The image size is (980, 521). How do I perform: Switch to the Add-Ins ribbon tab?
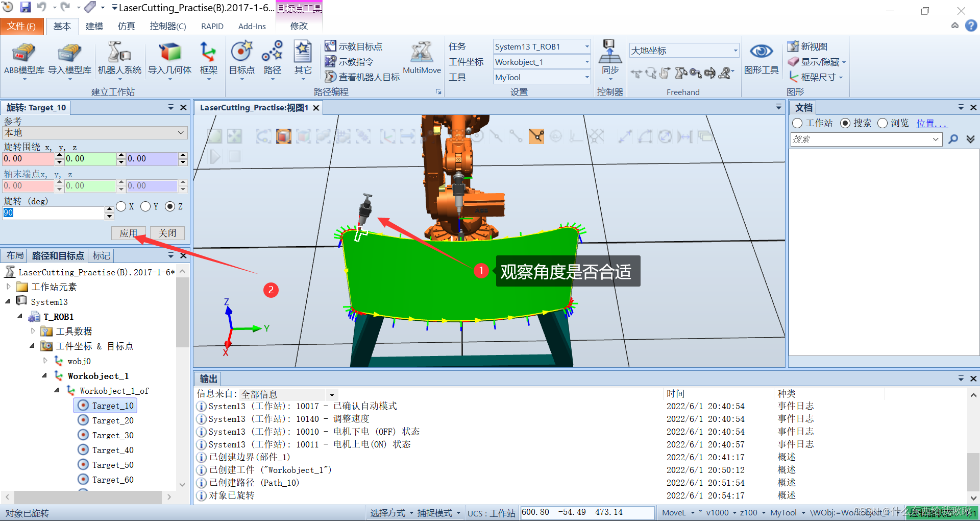pos(252,26)
